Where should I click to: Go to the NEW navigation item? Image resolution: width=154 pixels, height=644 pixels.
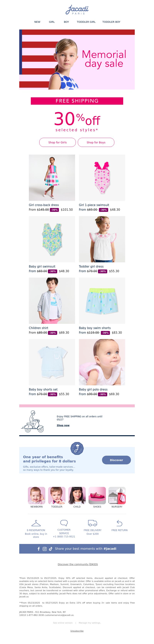pos(37,22)
